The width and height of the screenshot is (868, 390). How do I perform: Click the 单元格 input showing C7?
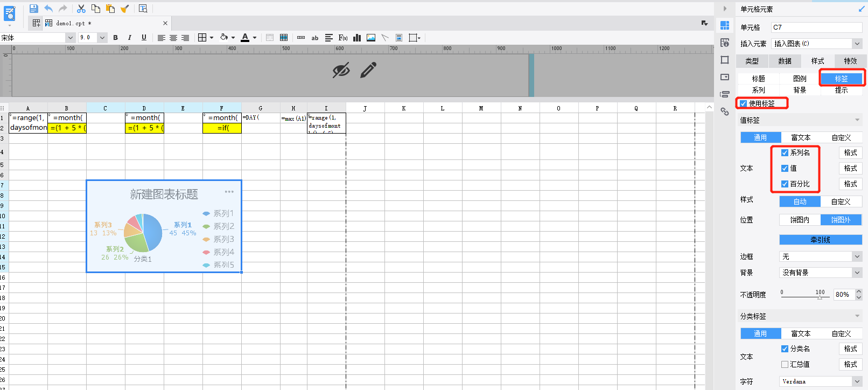[817, 27]
